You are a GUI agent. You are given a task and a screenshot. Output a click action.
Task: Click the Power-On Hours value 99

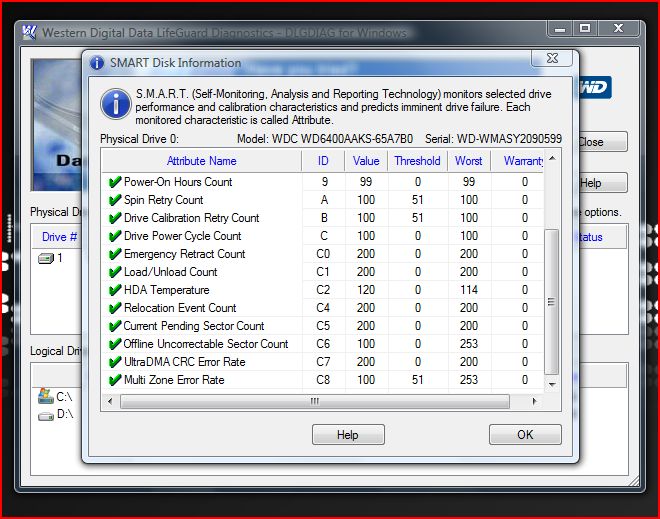tap(366, 182)
